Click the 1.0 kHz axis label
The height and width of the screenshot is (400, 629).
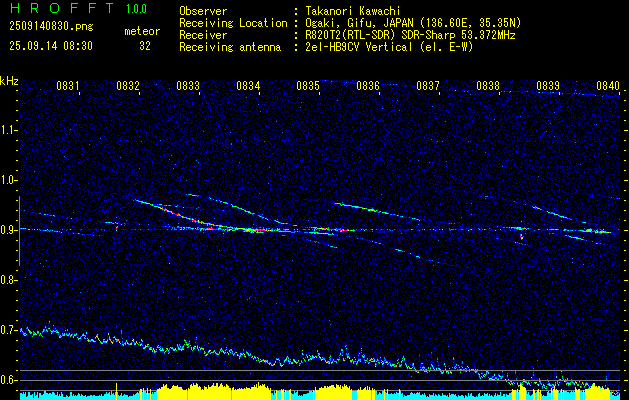(8, 181)
